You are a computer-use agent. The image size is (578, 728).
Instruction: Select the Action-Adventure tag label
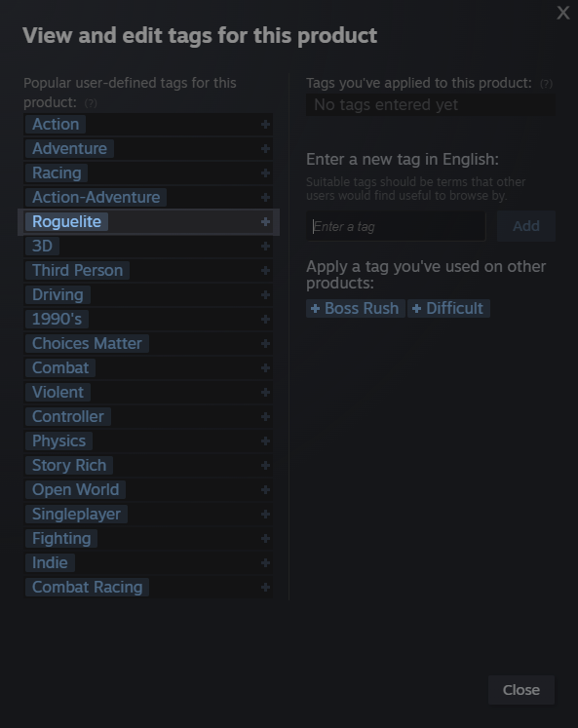[96, 197]
